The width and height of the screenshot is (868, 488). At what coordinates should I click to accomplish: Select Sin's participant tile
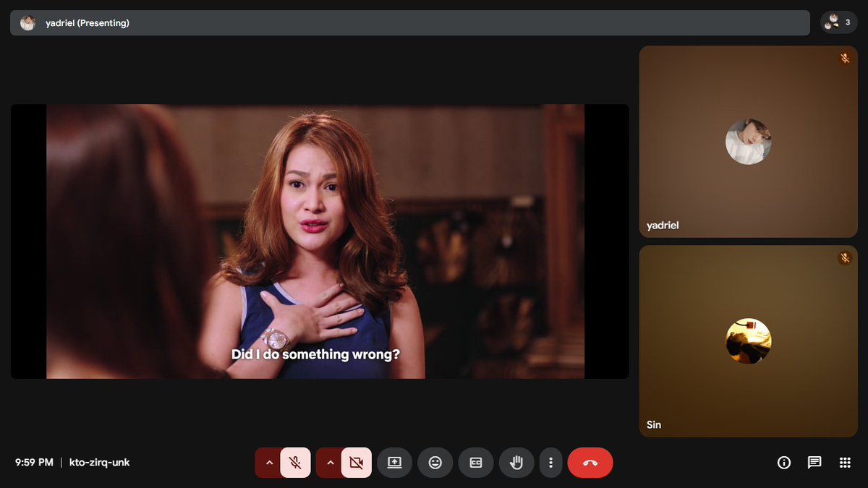[x=749, y=341]
